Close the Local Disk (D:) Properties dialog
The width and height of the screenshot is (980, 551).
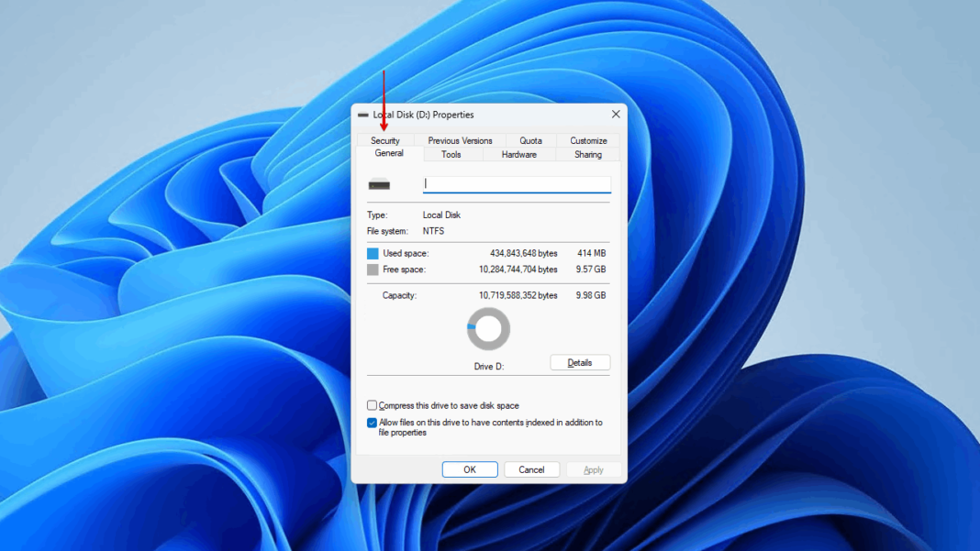pos(616,115)
